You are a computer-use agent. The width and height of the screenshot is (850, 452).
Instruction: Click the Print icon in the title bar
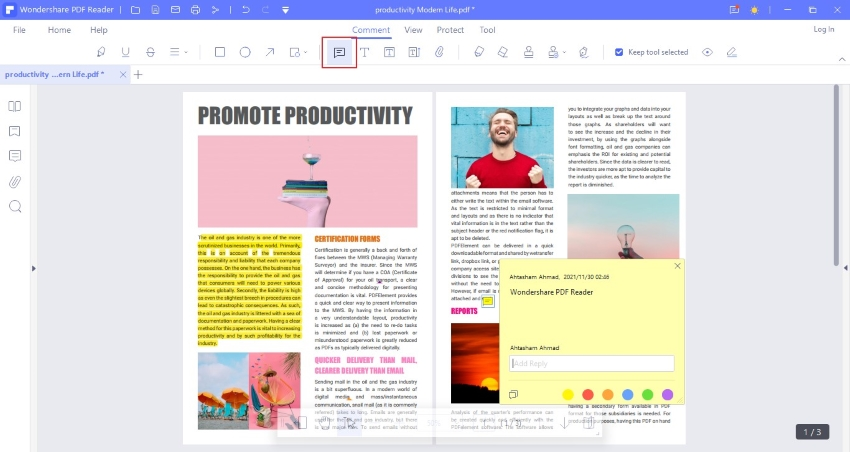pos(195,10)
